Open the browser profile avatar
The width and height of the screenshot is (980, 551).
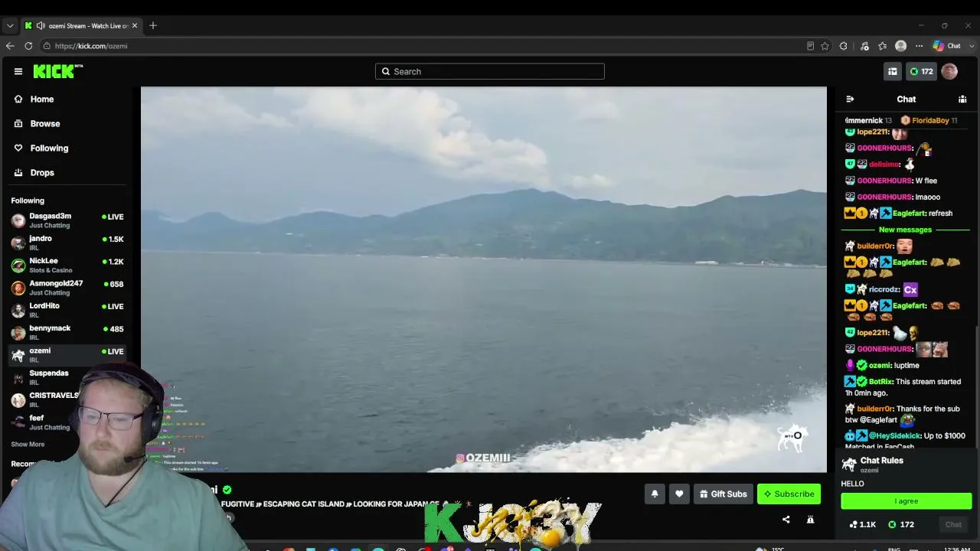click(x=901, y=46)
